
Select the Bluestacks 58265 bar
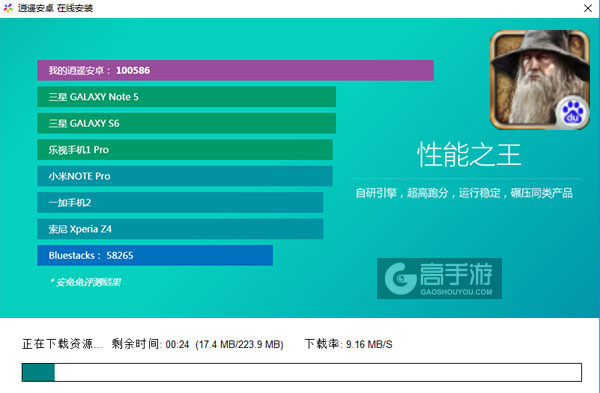tap(155, 255)
